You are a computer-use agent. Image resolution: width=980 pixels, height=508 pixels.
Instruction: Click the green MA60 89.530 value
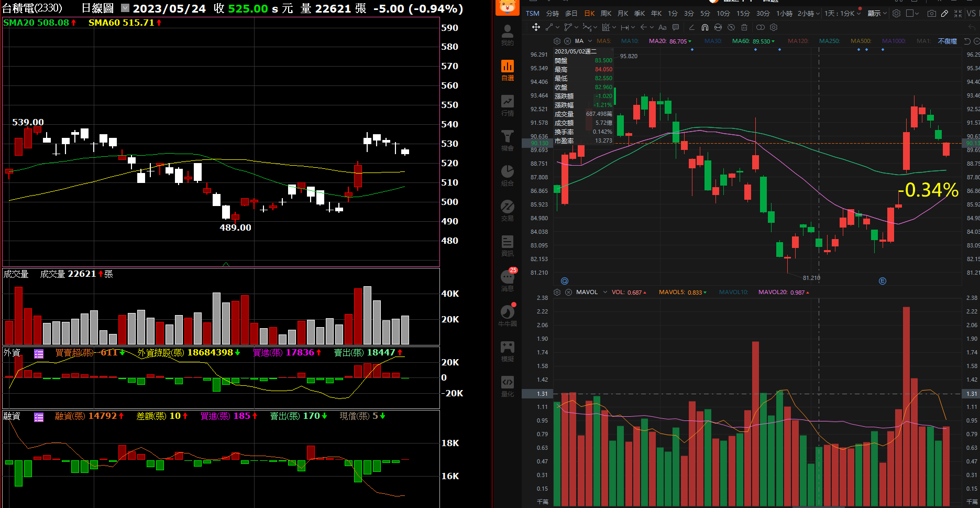761,41
